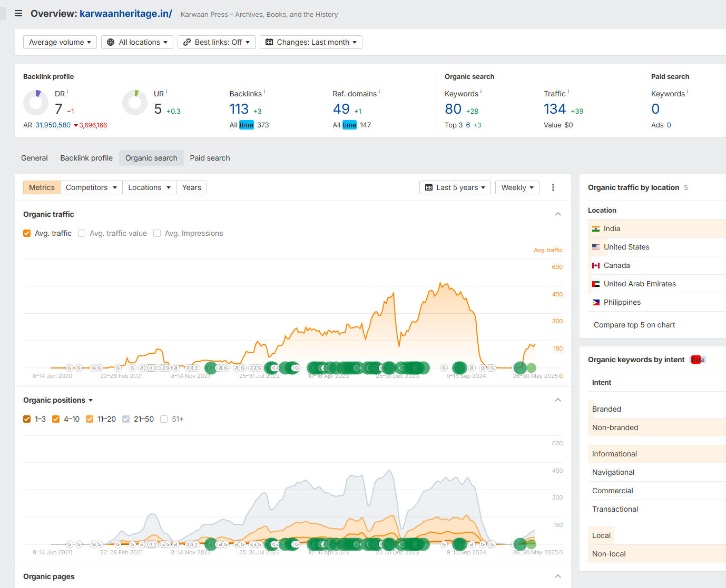Open the hamburger menu icon
The width and height of the screenshot is (726, 588).
[18, 14]
